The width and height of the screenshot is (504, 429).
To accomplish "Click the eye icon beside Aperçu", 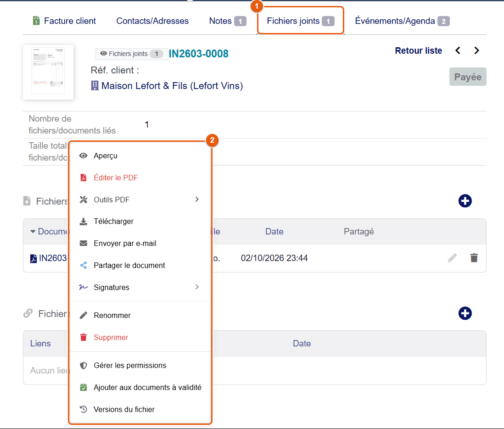I will (x=83, y=156).
